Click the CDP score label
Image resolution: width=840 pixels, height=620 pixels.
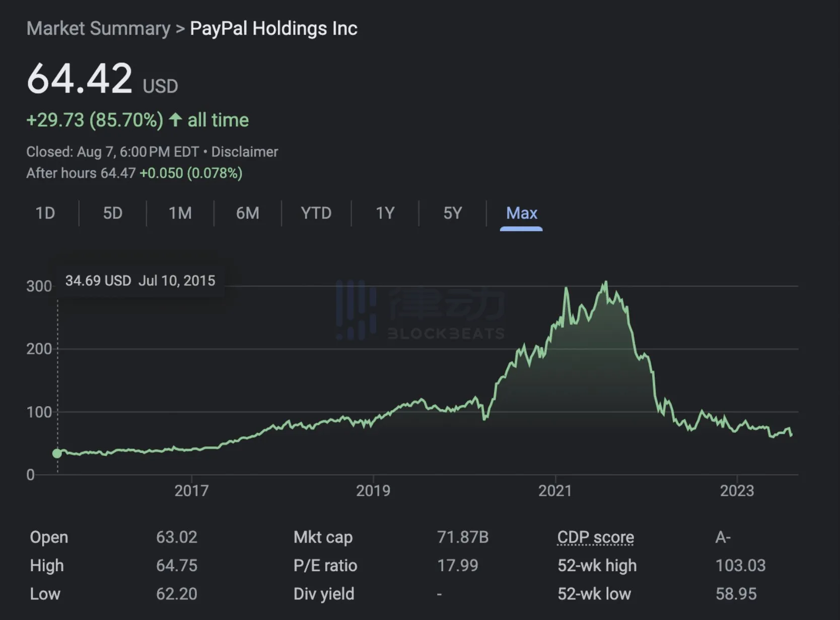pyautogui.click(x=595, y=537)
